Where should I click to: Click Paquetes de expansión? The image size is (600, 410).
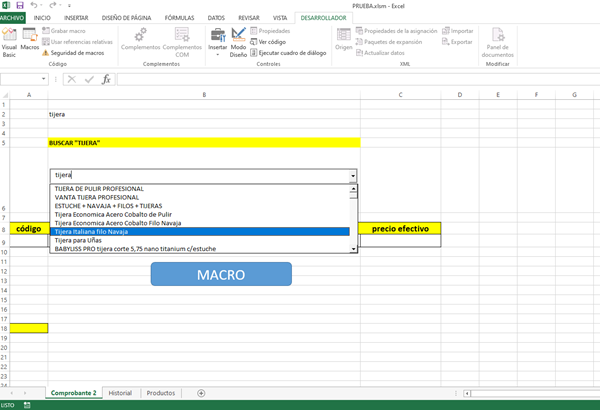point(389,42)
